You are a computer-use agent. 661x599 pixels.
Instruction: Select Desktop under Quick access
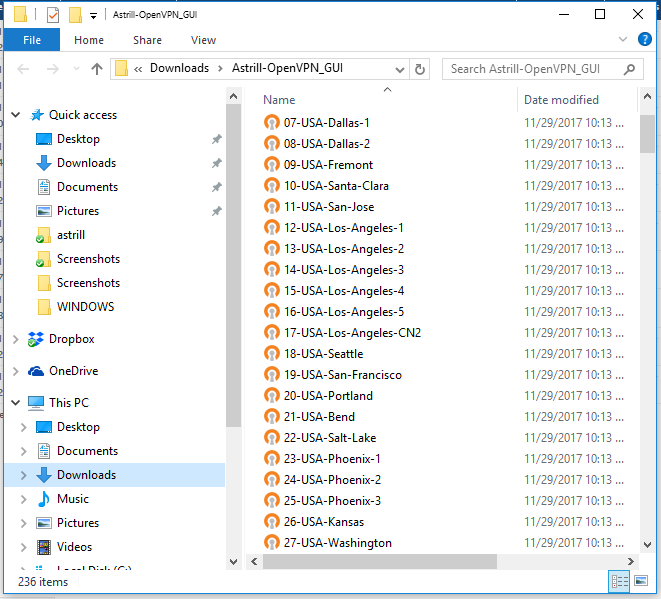[x=78, y=139]
